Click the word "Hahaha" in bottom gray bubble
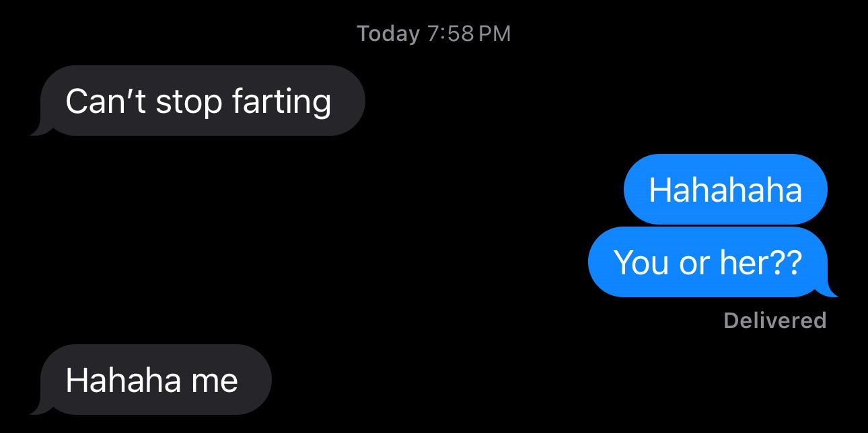The height and width of the screenshot is (433, 868). tap(124, 380)
